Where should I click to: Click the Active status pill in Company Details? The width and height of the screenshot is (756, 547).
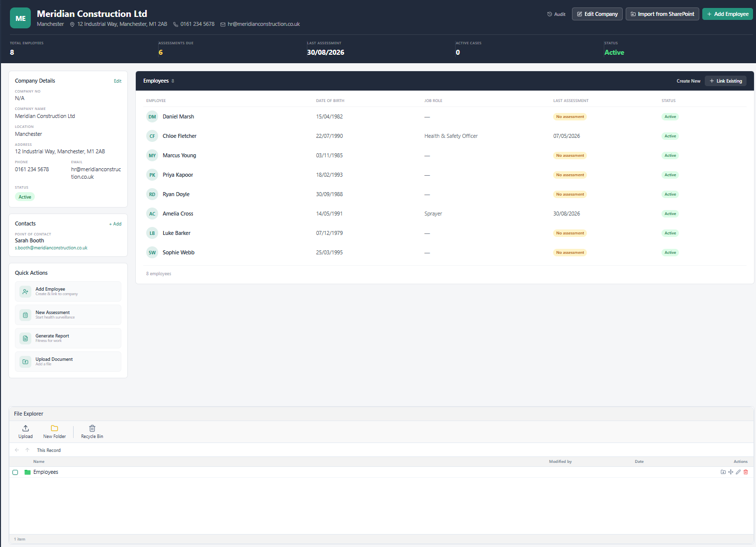click(25, 197)
